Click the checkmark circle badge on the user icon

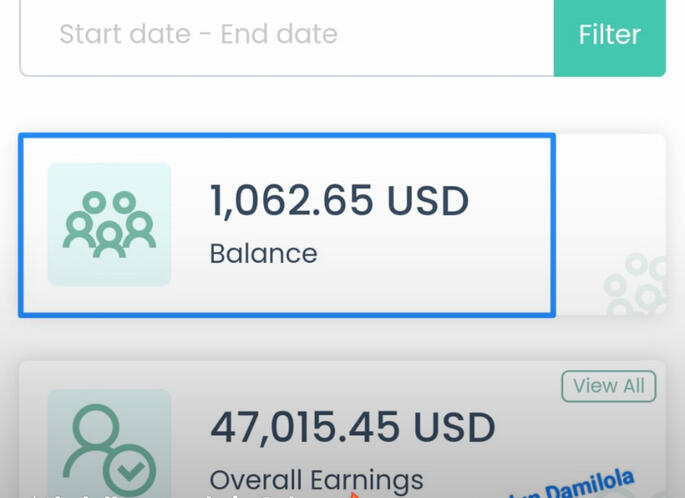coord(131,467)
